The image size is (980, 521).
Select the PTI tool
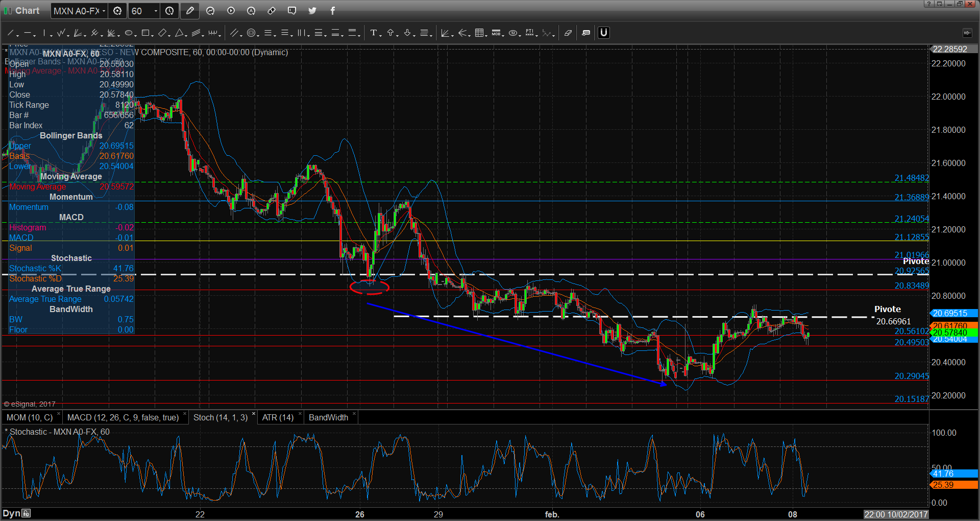pyautogui.click(x=530, y=33)
